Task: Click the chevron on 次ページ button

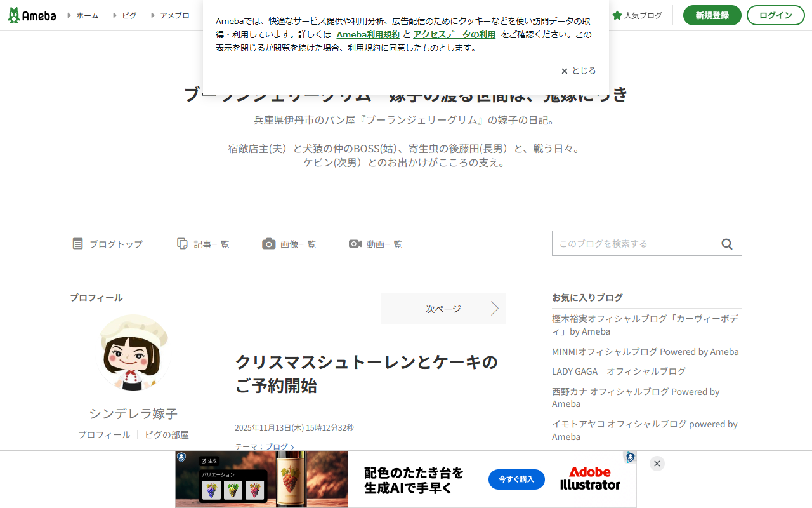Action: (495, 309)
